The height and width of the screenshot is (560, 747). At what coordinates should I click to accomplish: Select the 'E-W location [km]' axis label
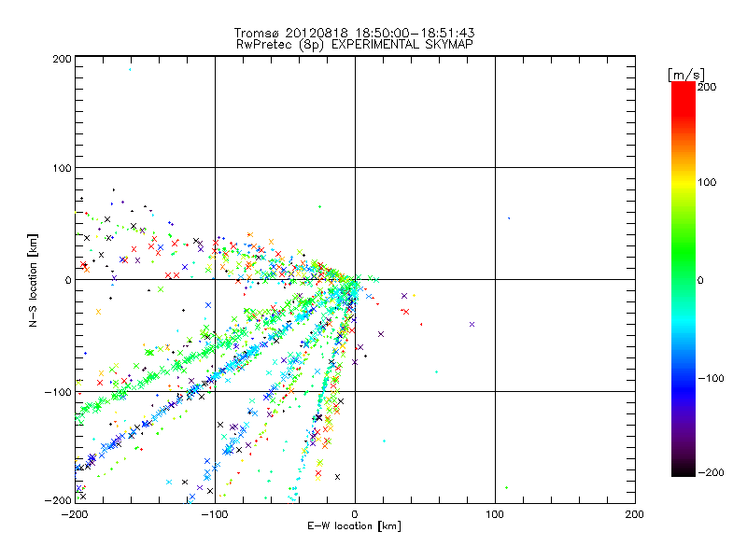(x=355, y=526)
